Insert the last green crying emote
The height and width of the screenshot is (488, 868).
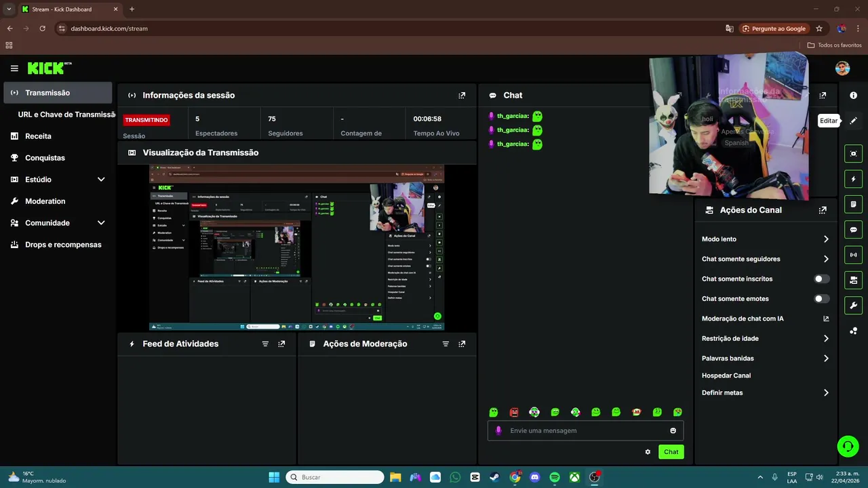click(677, 412)
